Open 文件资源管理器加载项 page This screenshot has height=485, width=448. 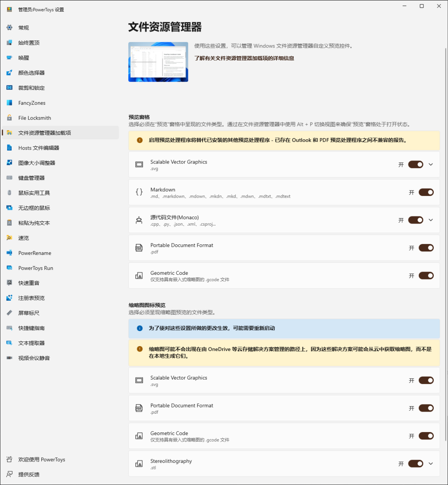coord(60,133)
